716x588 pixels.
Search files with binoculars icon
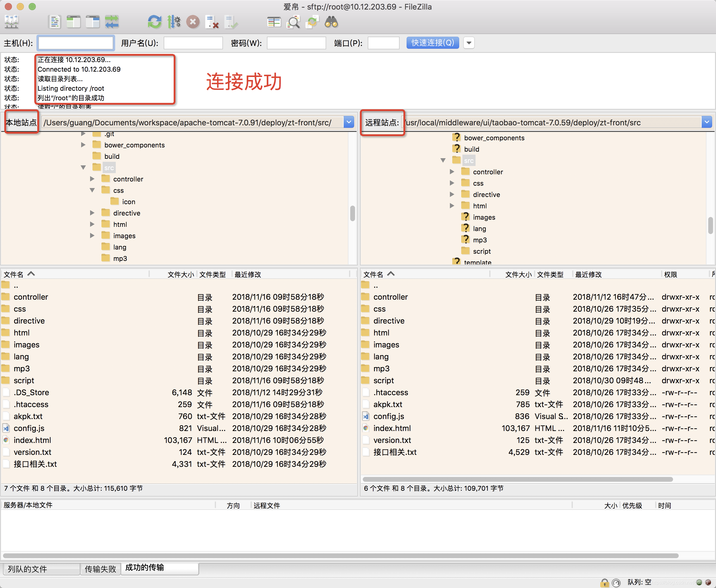331,22
